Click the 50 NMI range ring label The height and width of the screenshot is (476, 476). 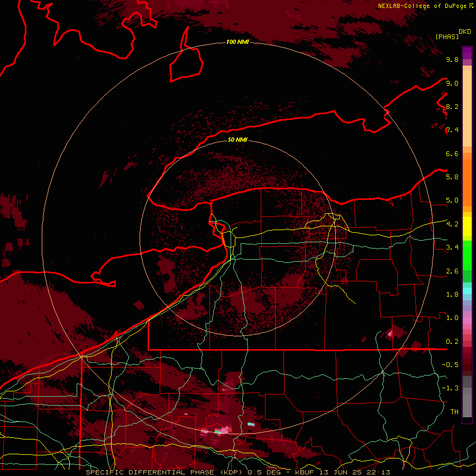click(x=237, y=140)
